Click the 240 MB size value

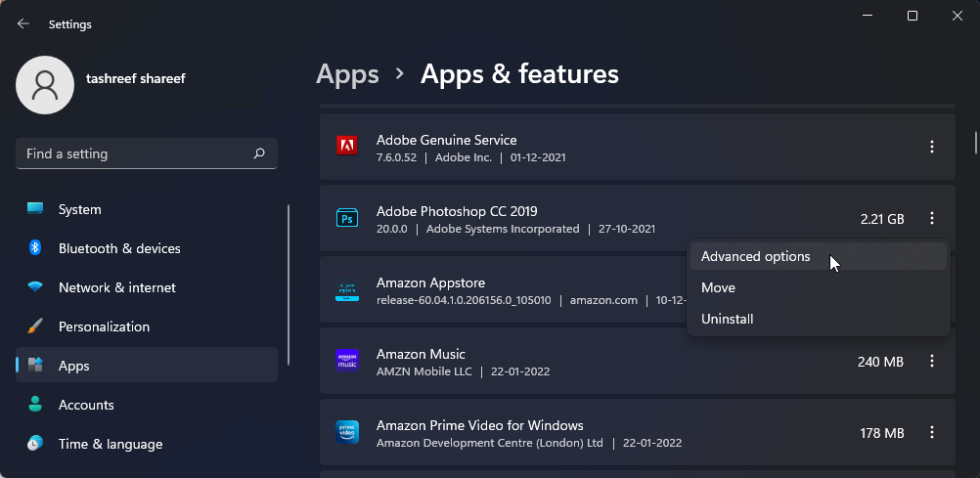[x=880, y=362]
